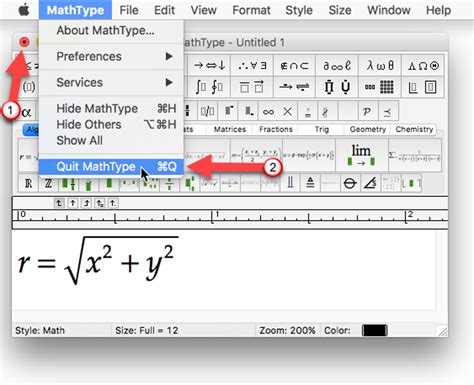Viewport: 474px width, 385px height.
Task: Choose Hide MathType menu item
Action: tap(111, 108)
